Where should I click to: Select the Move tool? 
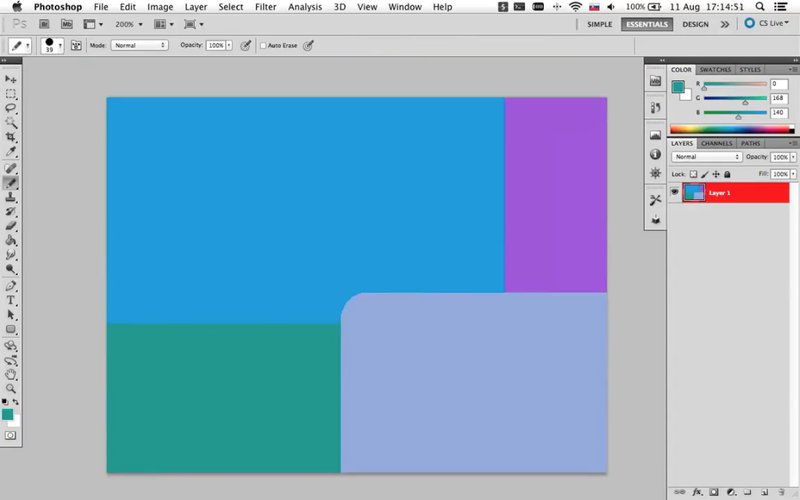(11, 80)
